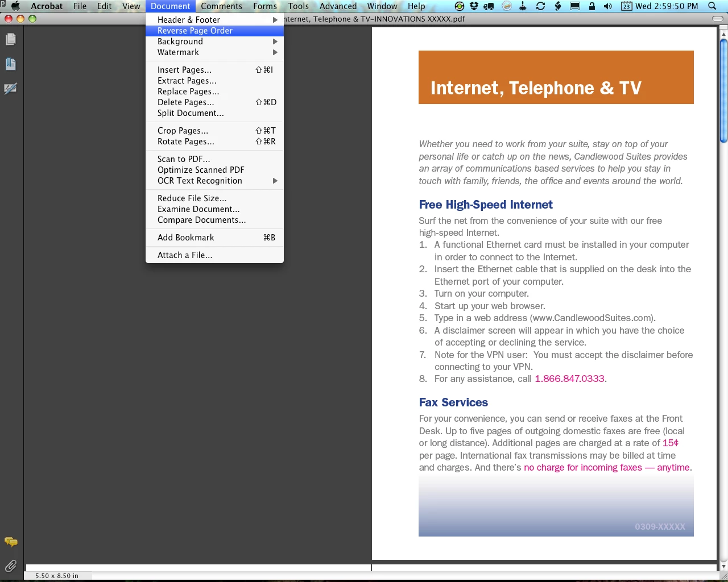Viewport: 728px width, 582px height.
Task: Open the Help menu
Action: coord(416,6)
